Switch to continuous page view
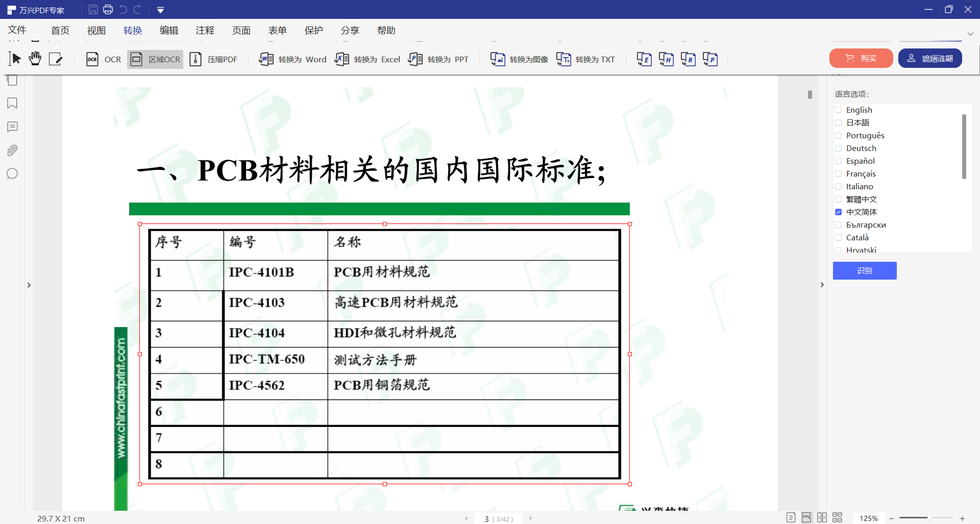Screen dimensions: 980x524 (x=806, y=517)
